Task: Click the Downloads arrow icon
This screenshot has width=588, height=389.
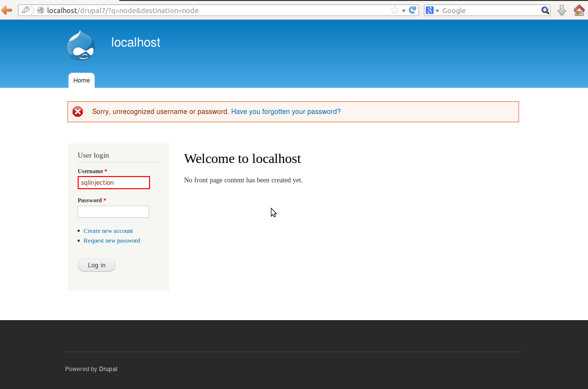Action: pos(562,10)
